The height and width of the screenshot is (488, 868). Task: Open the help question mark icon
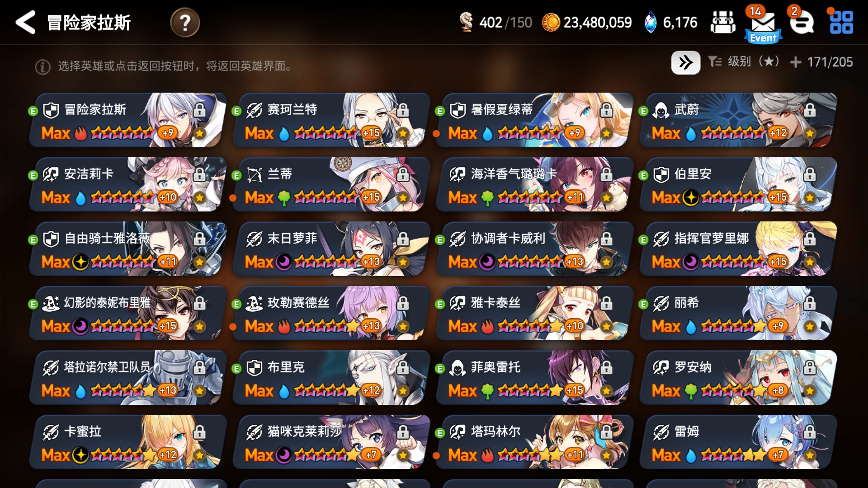185,22
